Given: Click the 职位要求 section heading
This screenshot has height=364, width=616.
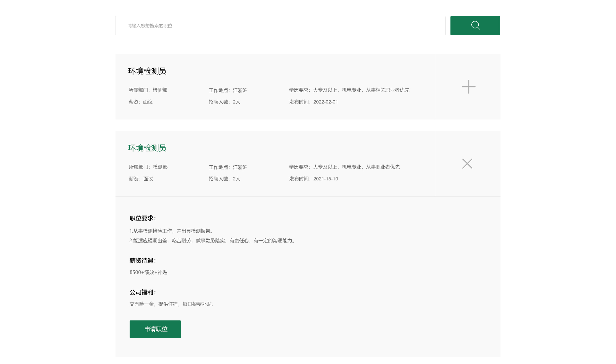Looking at the screenshot, I should [x=143, y=218].
